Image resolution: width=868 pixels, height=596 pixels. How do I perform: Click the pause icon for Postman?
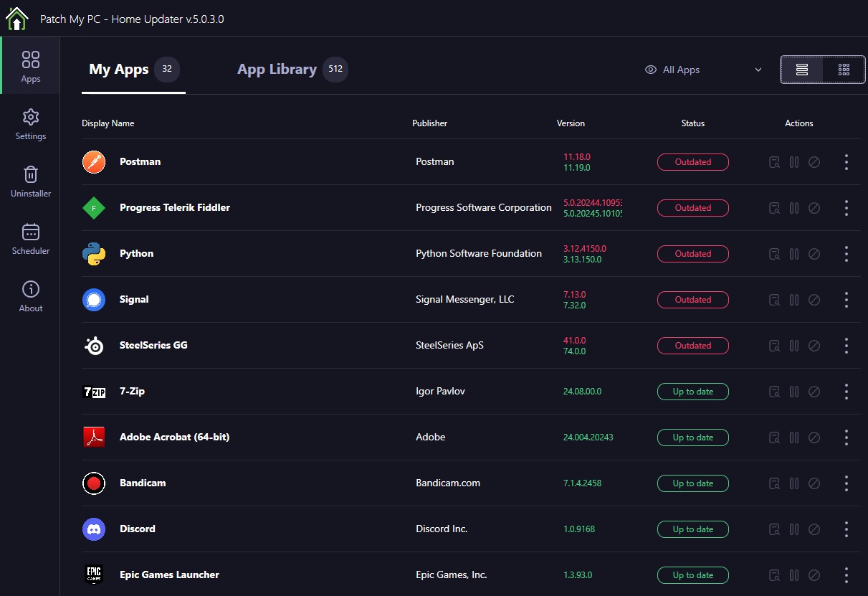click(x=794, y=162)
